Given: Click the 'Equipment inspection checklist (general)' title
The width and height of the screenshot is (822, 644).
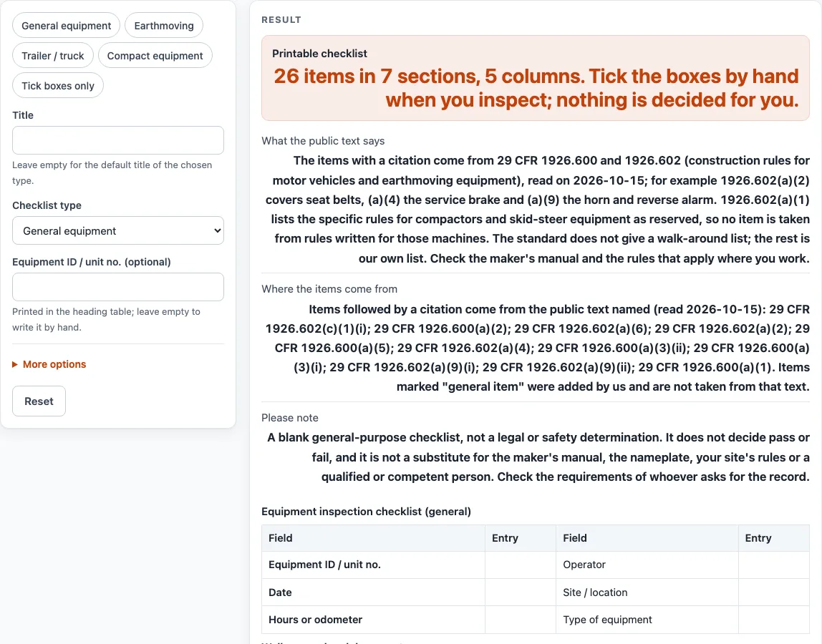Looking at the screenshot, I should (366, 512).
